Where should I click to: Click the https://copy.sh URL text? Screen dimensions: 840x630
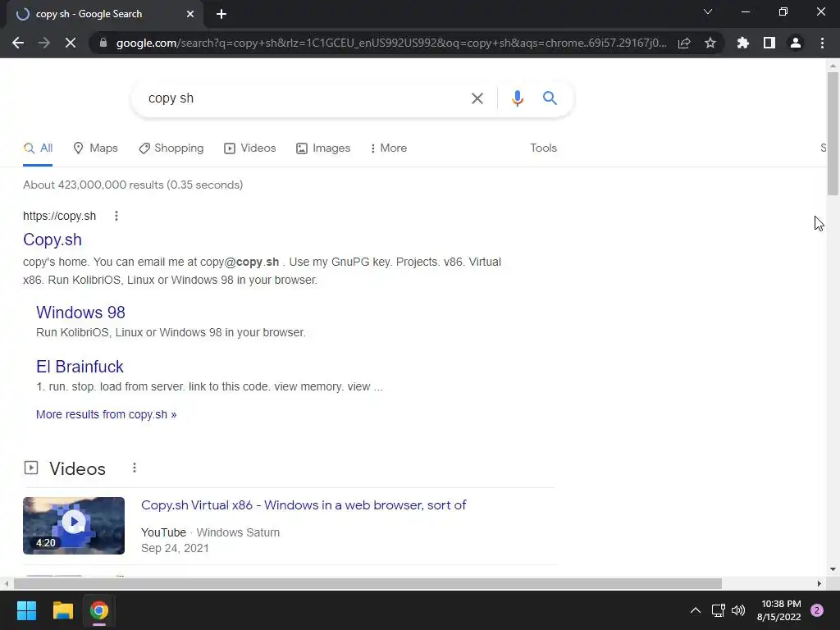[x=59, y=216]
